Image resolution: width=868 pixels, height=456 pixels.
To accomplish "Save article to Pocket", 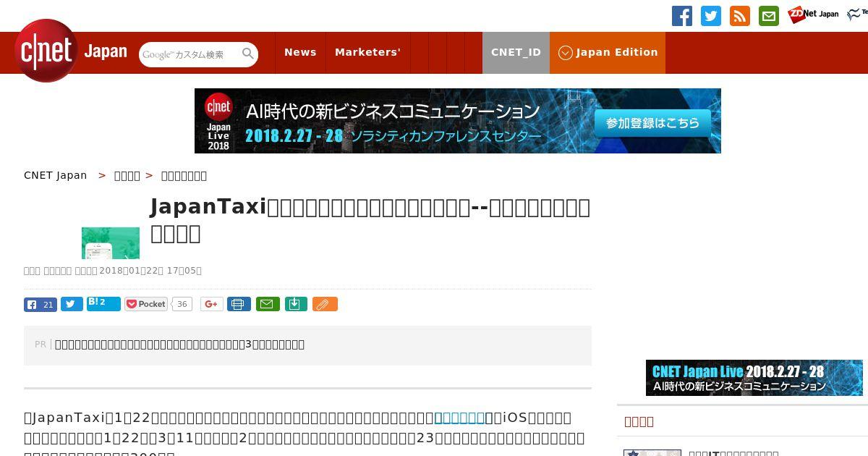I will (x=146, y=304).
